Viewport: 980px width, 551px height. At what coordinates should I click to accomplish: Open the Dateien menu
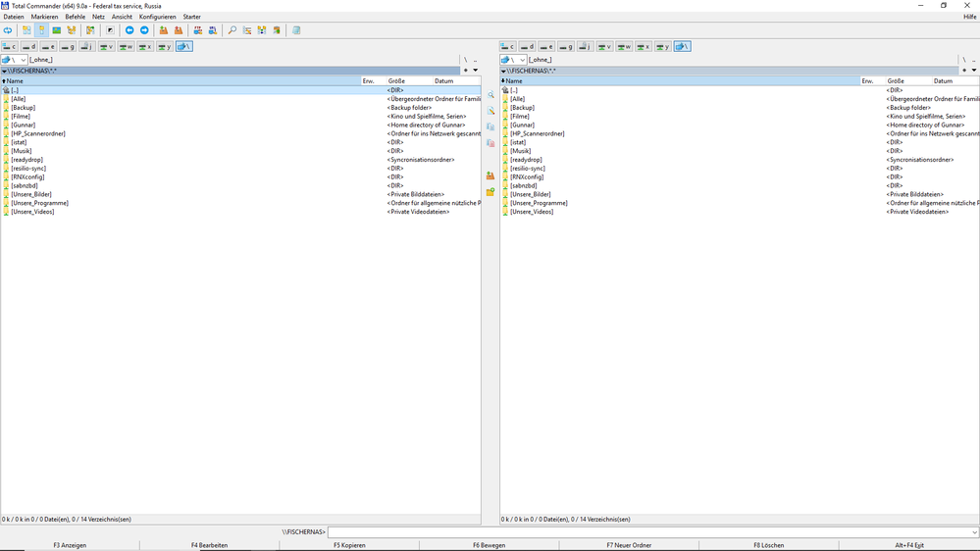(x=13, y=17)
